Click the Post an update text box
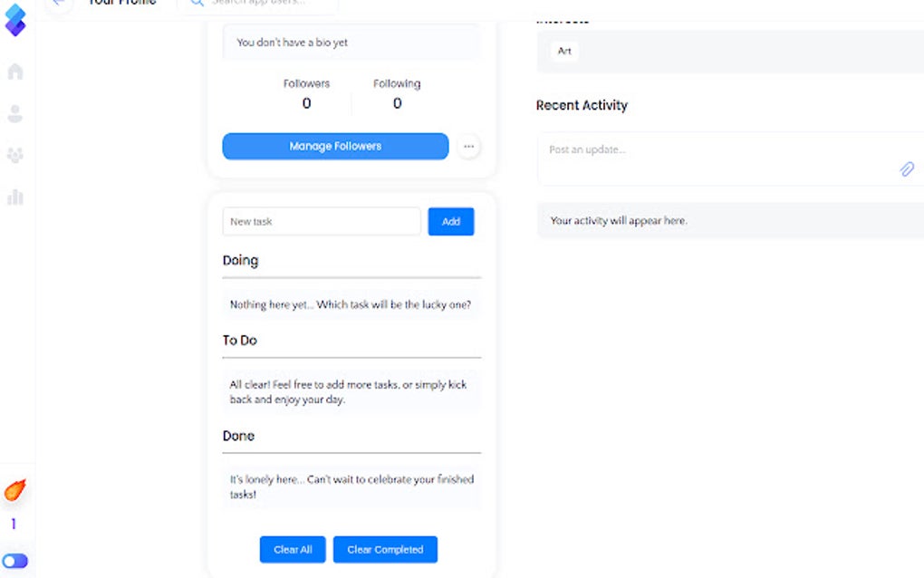This screenshot has width=924, height=578. click(x=716, y=150)
